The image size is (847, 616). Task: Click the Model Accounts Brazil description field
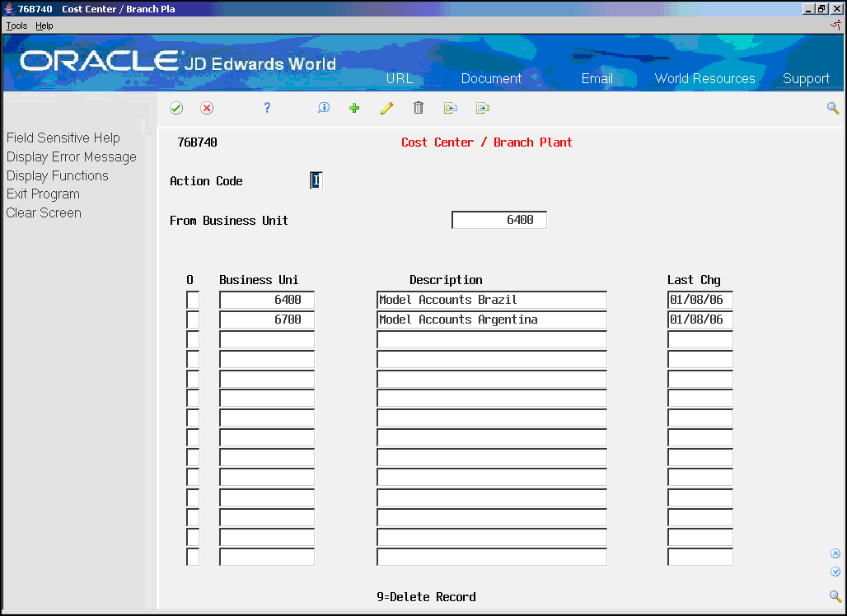tap(492, 300)
